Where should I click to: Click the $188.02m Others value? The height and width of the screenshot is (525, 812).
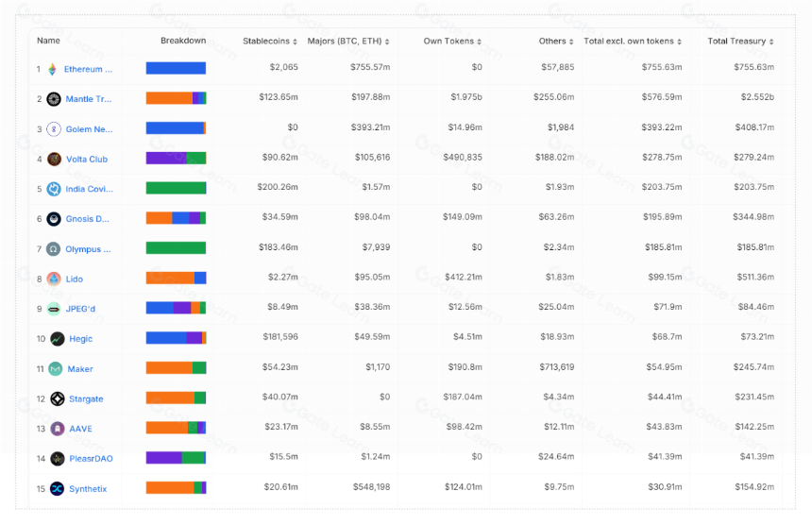[x=554, y=157]
